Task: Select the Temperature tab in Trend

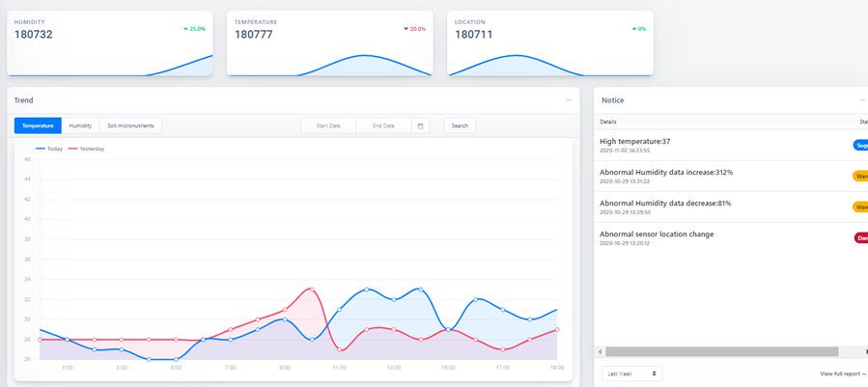Action: (39, 125)
